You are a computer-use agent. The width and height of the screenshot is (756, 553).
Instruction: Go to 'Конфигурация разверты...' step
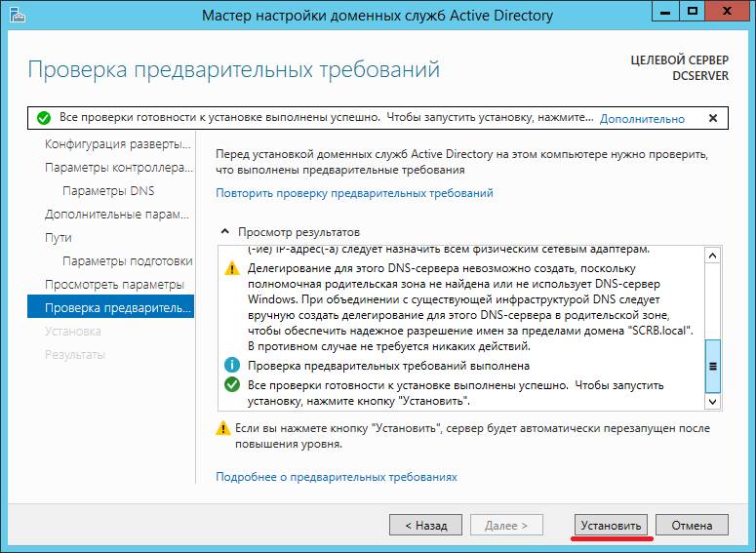117,143
